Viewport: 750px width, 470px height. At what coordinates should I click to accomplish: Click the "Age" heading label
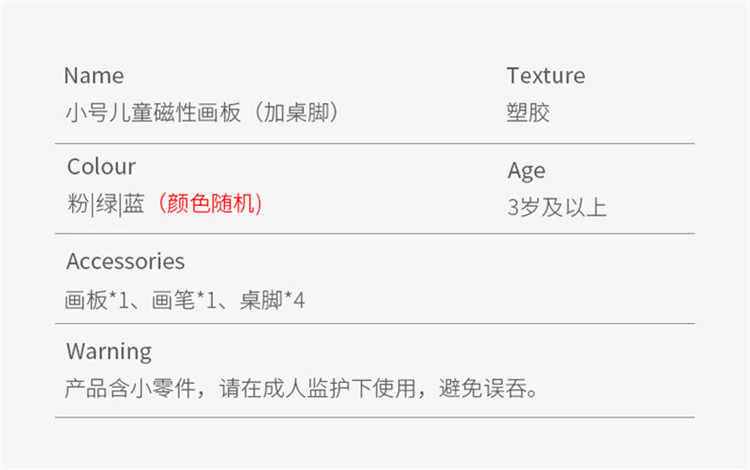(526, 171)
